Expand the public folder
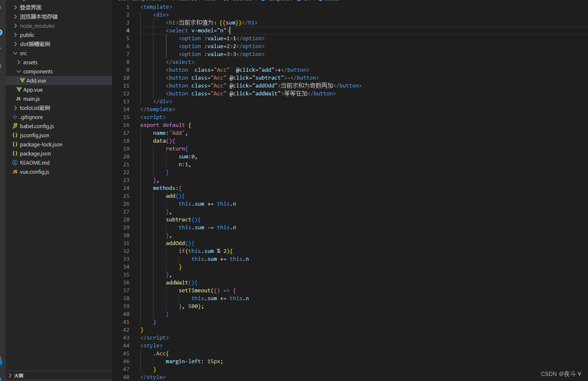 pos(15,35)
